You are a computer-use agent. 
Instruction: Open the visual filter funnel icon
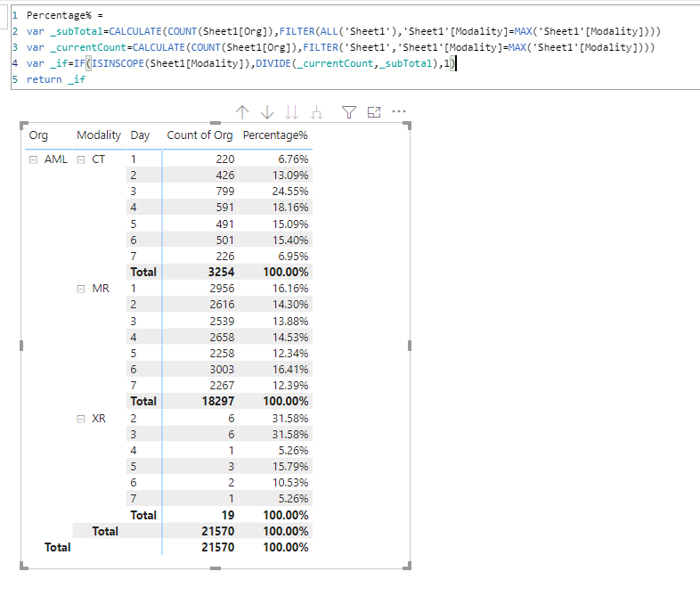(349, 112)
